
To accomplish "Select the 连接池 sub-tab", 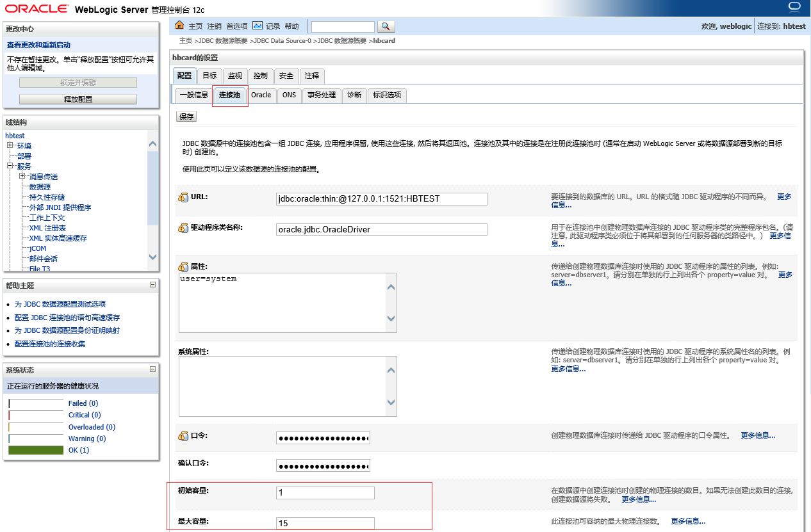I will point(229,95).
